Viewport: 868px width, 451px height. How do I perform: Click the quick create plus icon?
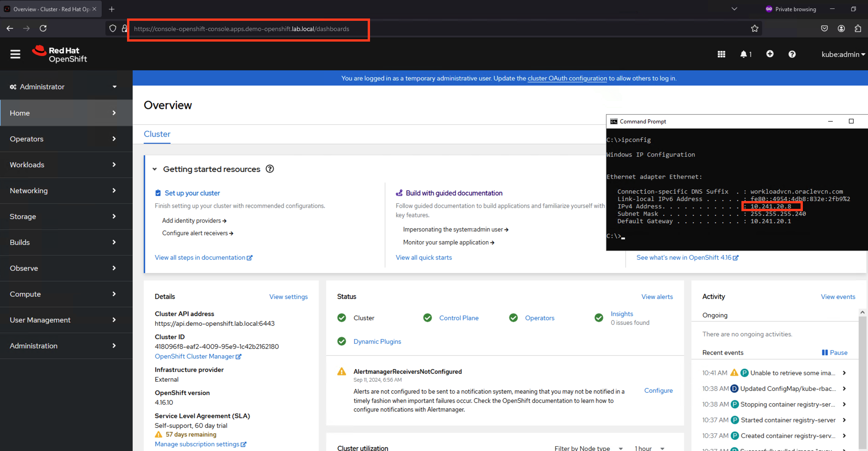click(x=770, y=54)
